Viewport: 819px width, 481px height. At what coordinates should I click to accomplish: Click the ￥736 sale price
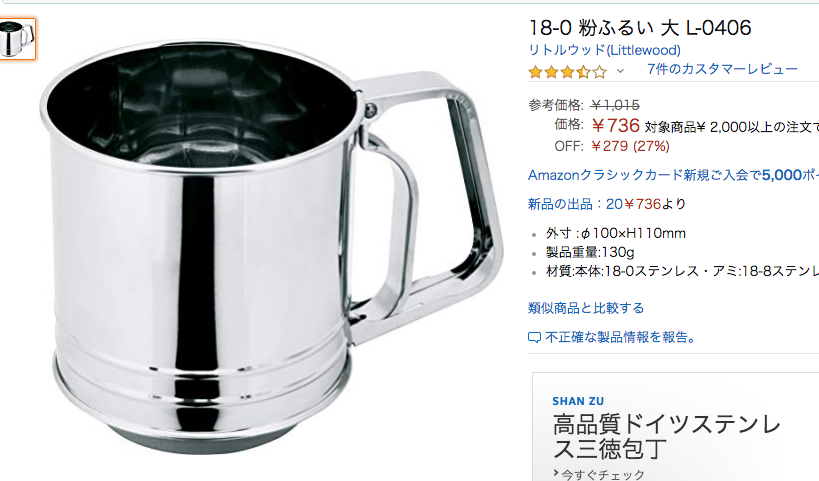(616, 125)
